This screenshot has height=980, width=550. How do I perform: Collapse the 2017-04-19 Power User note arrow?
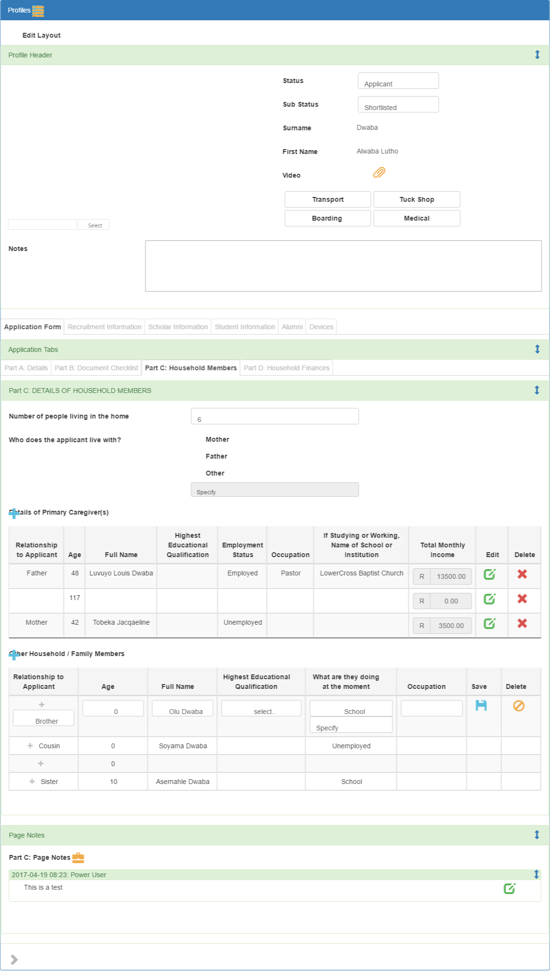coord(536,874)
